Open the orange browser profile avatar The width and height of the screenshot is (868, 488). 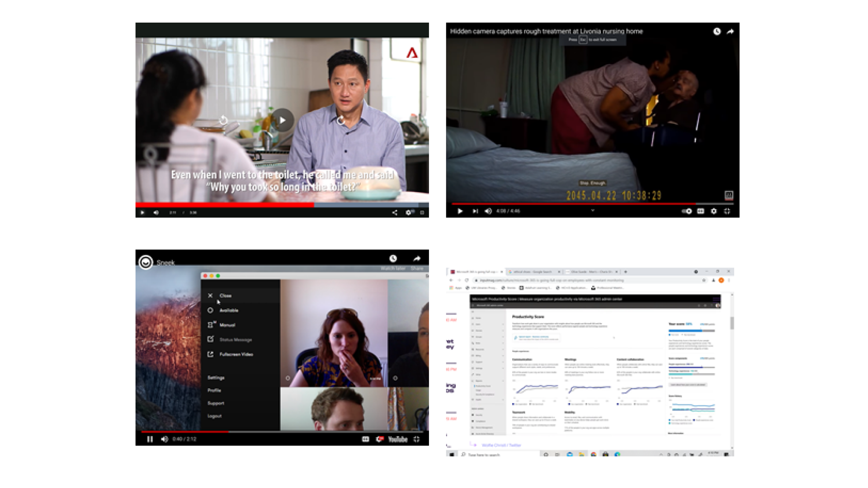tap(721, 280)
